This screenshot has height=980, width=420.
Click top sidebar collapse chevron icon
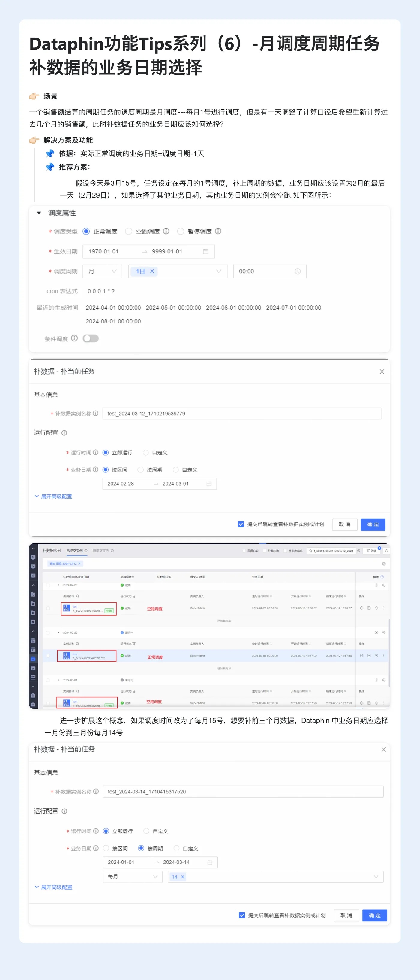pos(33,549)
